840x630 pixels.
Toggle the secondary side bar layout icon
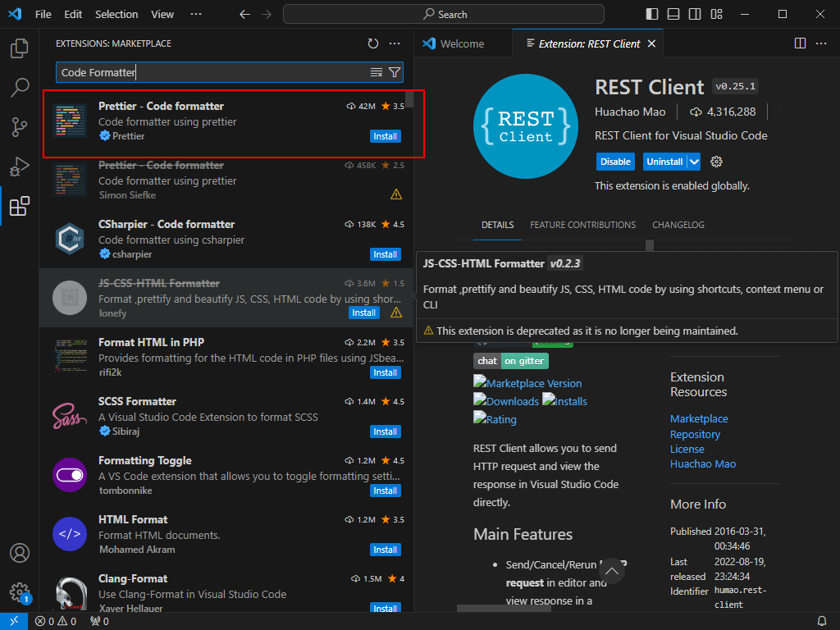coord(695,15)
